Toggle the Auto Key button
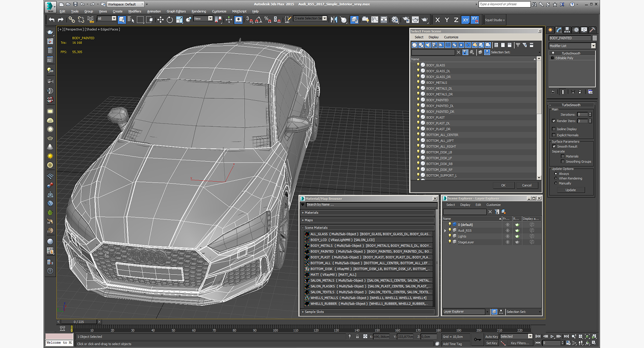Image resolution: width=644 pixels, height=348 pixels. [491, 337]
